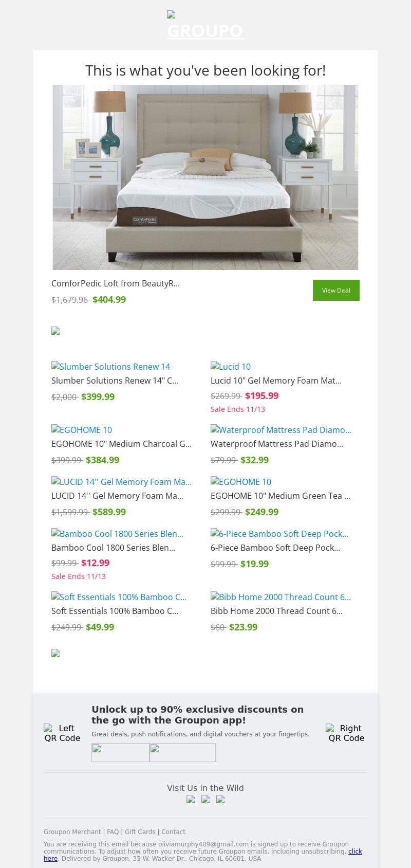Open the Slumber Solutions Renew 14 image link
The height and width of the screenshot is (868, 411).
(111, 367)
